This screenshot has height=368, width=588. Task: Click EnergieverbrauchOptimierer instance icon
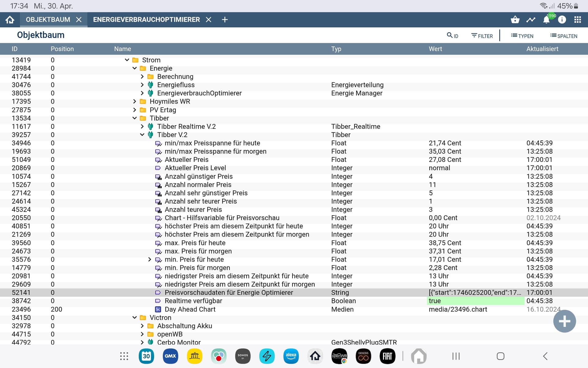pos(150,93)
